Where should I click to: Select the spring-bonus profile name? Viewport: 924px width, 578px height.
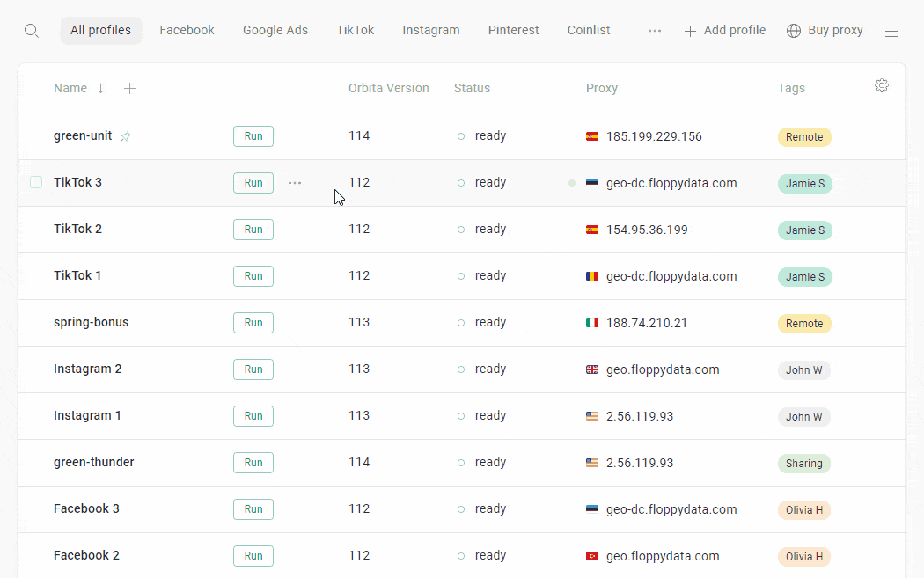point(91,322)
